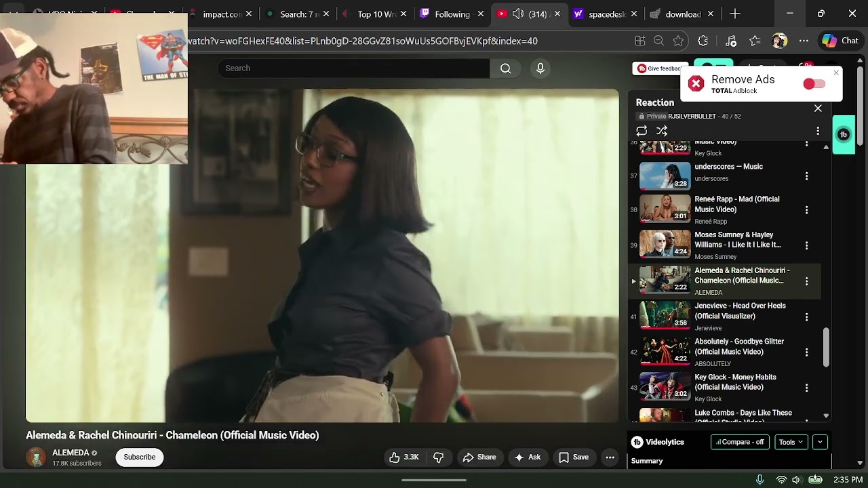Toggle shuffle playlist
This screenshot has height=488, width=868.
pos(662,131)
